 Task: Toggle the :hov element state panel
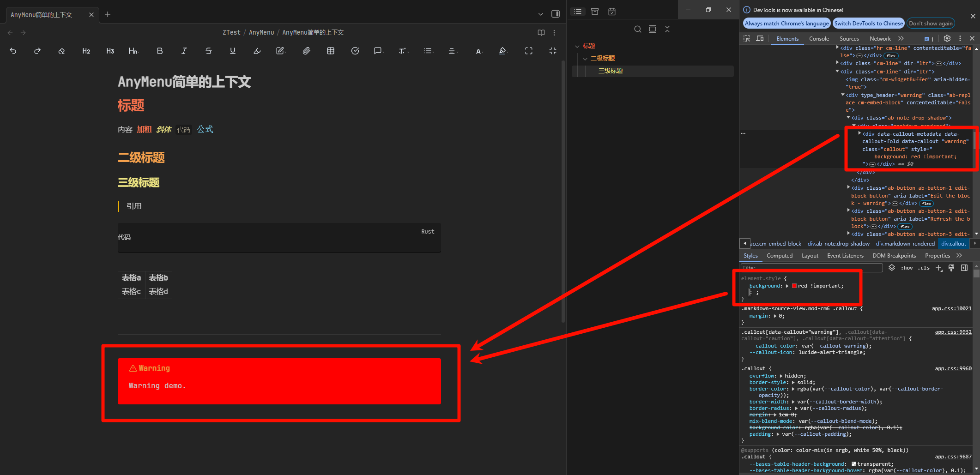tap(907, 268)
